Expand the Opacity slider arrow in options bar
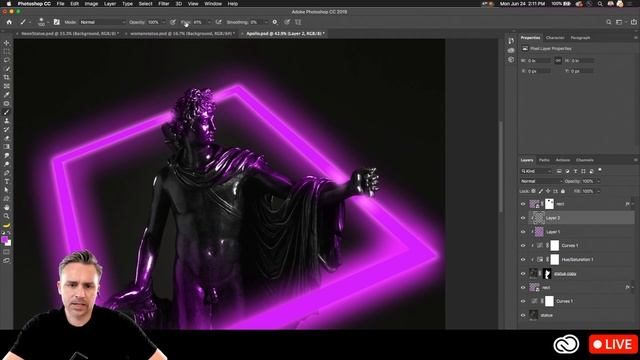The image size is (640, 360). pyautogui.click(x=164, y=22)
